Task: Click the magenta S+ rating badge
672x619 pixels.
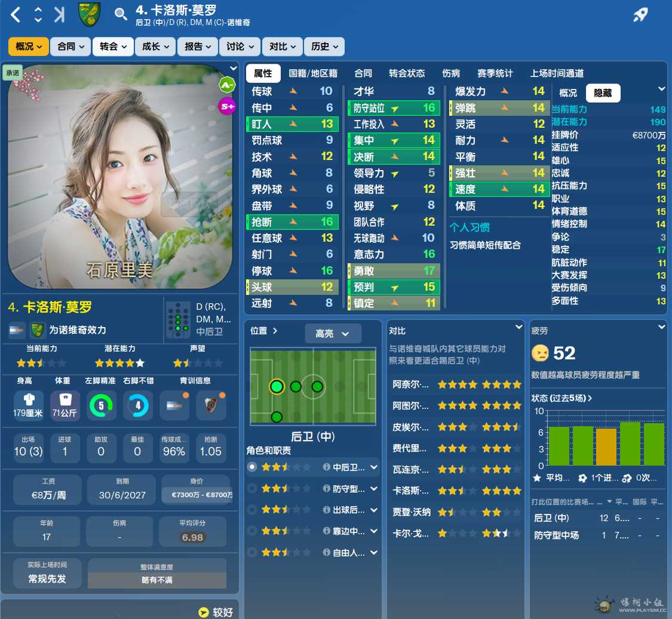Action: (226, 107)
